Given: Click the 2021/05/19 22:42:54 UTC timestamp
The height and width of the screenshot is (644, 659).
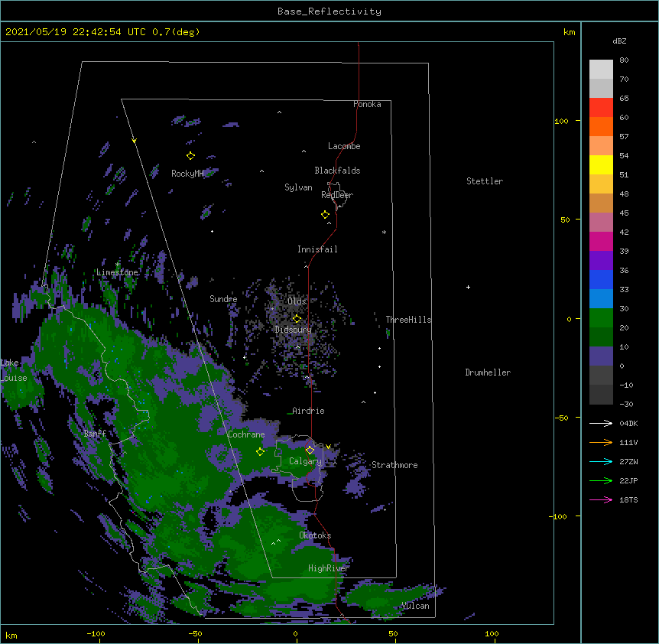Looking at the screenshot, I should 76,32.
